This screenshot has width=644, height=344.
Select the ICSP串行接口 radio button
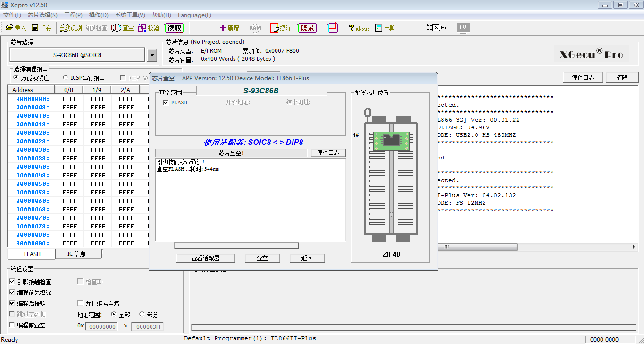tap(66, 78)
